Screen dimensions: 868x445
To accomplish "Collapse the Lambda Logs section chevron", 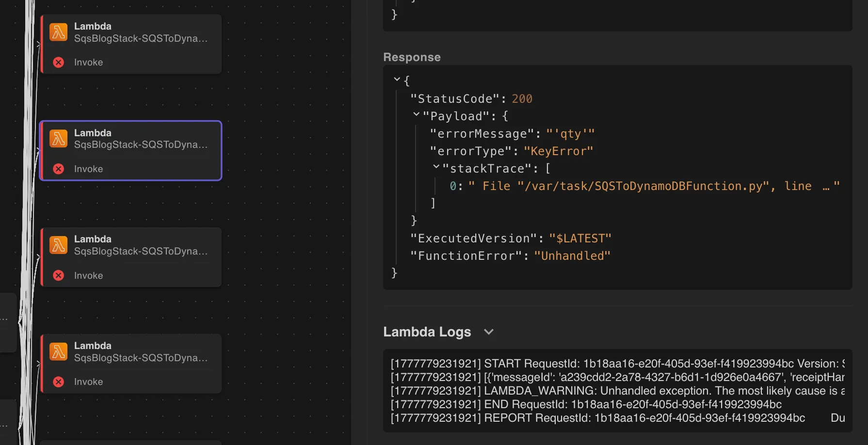I will click(489, 332).
